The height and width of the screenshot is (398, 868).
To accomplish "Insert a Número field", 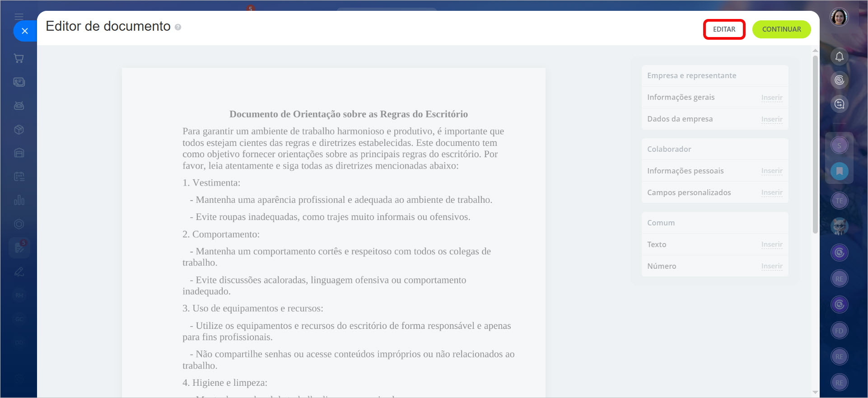I will click(771, 266).
